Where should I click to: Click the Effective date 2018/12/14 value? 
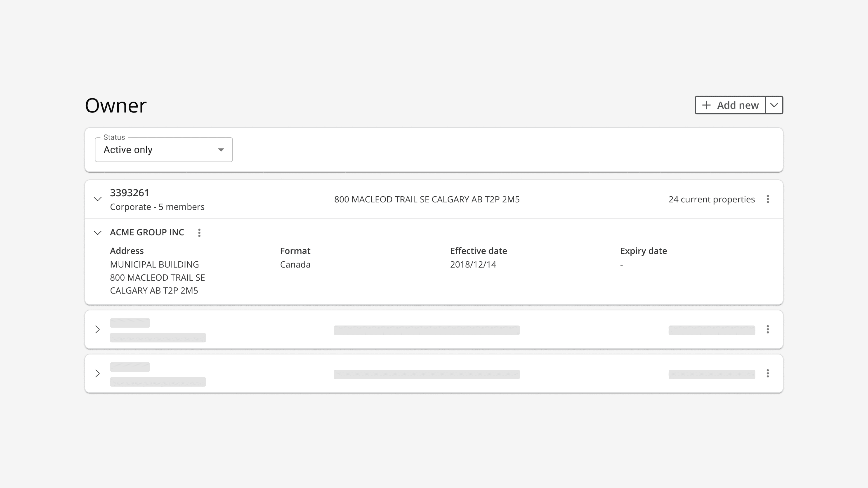point(473,264)
